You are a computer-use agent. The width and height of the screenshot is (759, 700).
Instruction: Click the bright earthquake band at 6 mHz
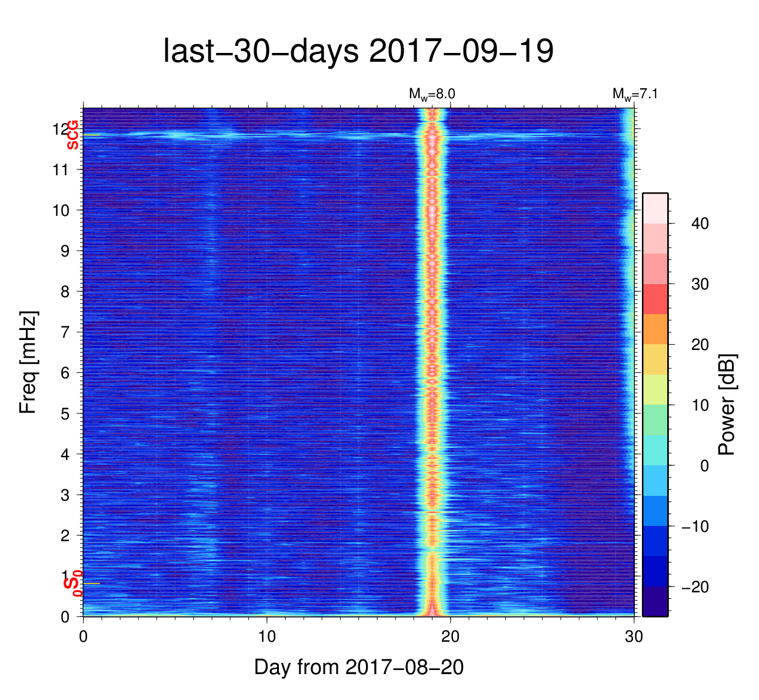[x=432, y=372]
